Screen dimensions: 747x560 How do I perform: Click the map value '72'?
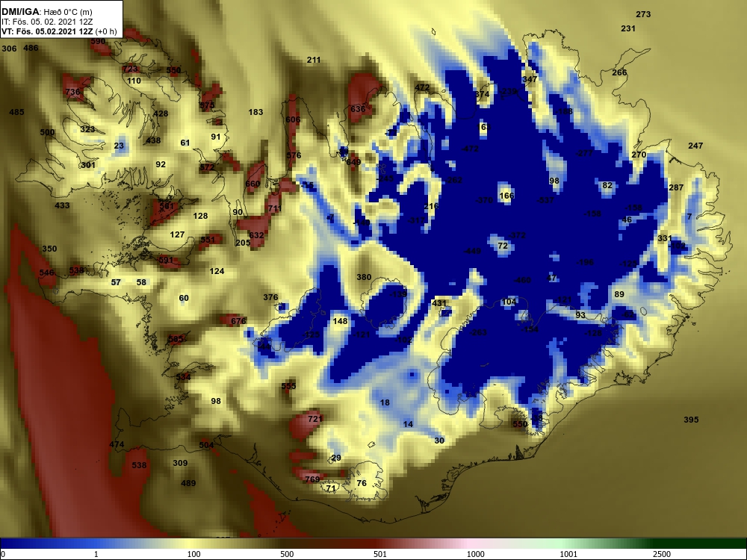pyautogui.click(x=503, y=246)
